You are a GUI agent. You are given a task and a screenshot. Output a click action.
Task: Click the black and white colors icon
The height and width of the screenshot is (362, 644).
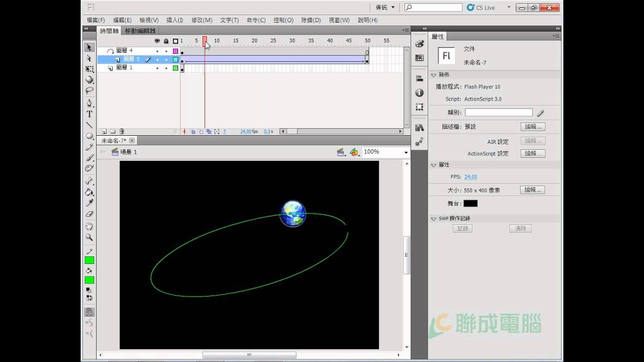click(89, 290)
